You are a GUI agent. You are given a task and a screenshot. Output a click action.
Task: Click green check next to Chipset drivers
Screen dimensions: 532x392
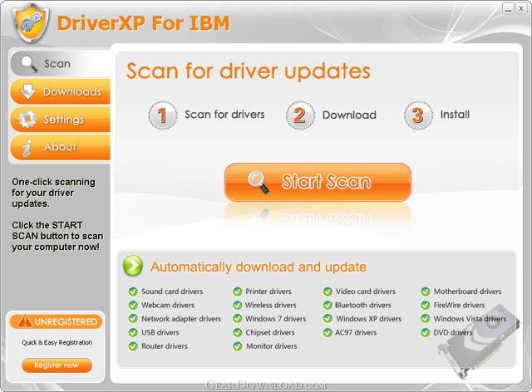[x=238, y=333]
